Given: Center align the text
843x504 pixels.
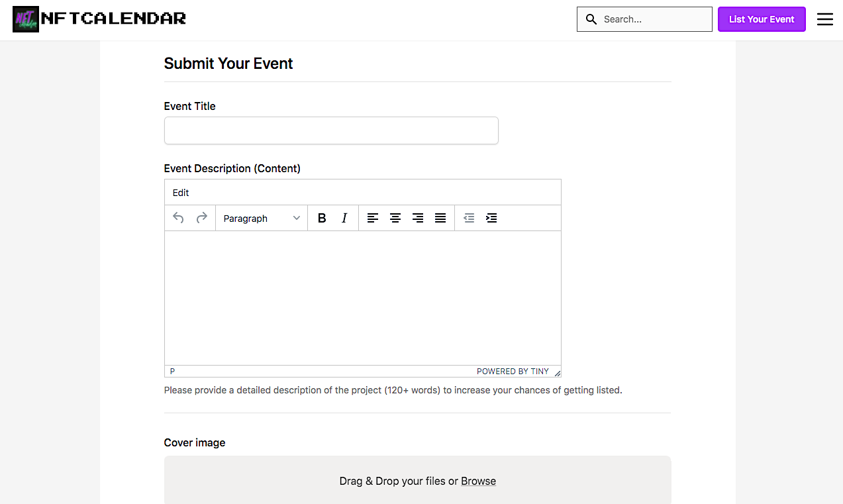Looking at the screenshot, I should click(395, 218).
